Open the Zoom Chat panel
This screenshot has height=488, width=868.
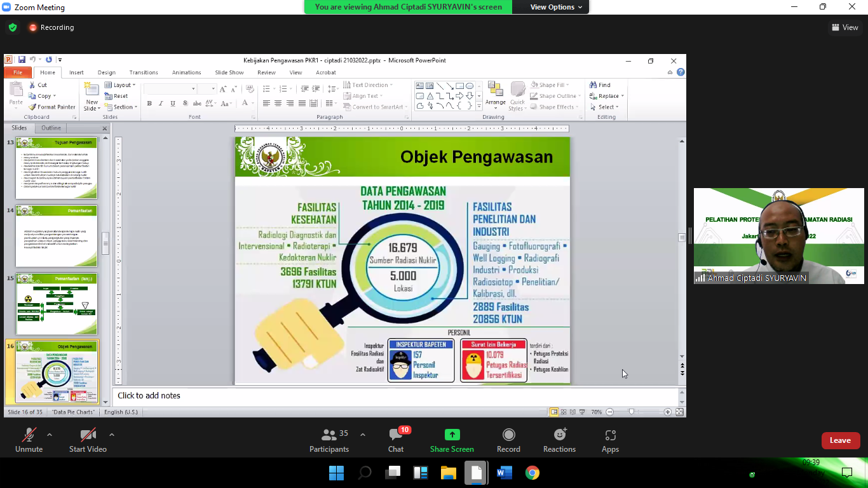click(x=396, y=440)
